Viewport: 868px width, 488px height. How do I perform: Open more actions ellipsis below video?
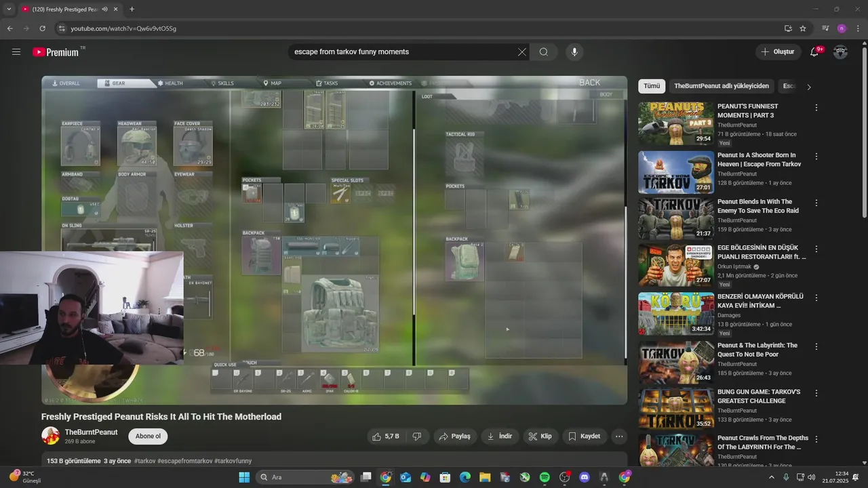click(619, 436)
